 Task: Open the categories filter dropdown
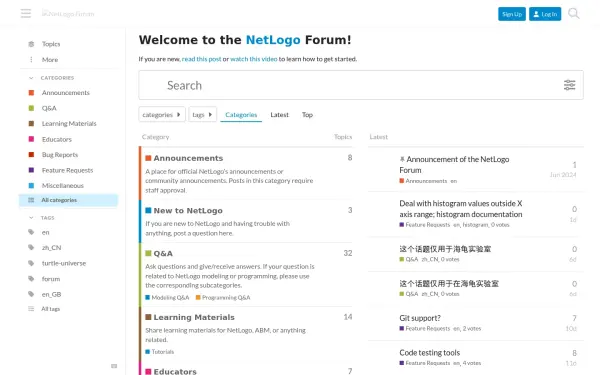(162, 114)
